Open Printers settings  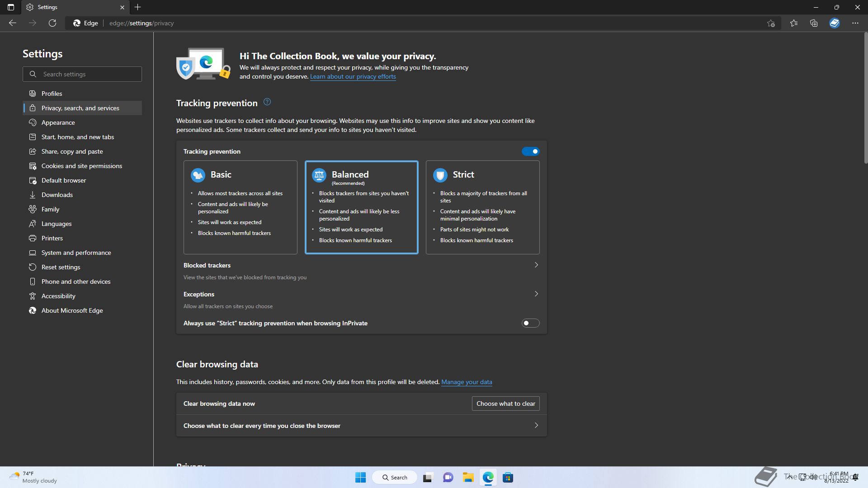tap(82, 238)
